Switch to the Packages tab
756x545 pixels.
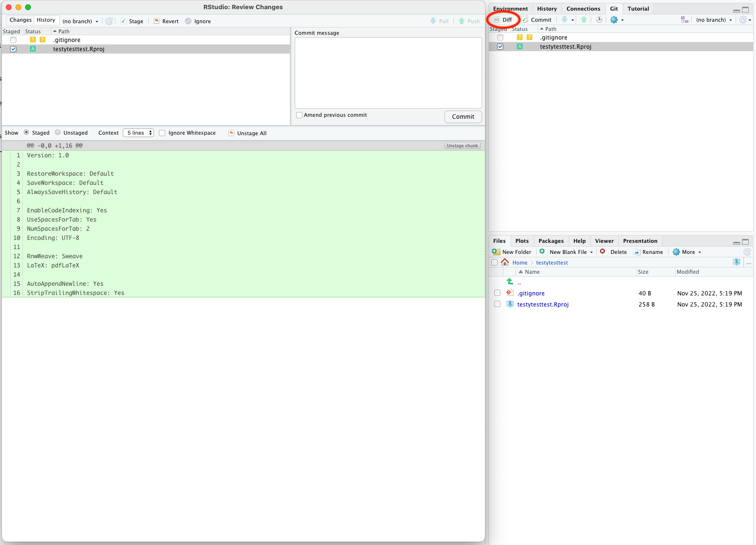pos(551,241)
